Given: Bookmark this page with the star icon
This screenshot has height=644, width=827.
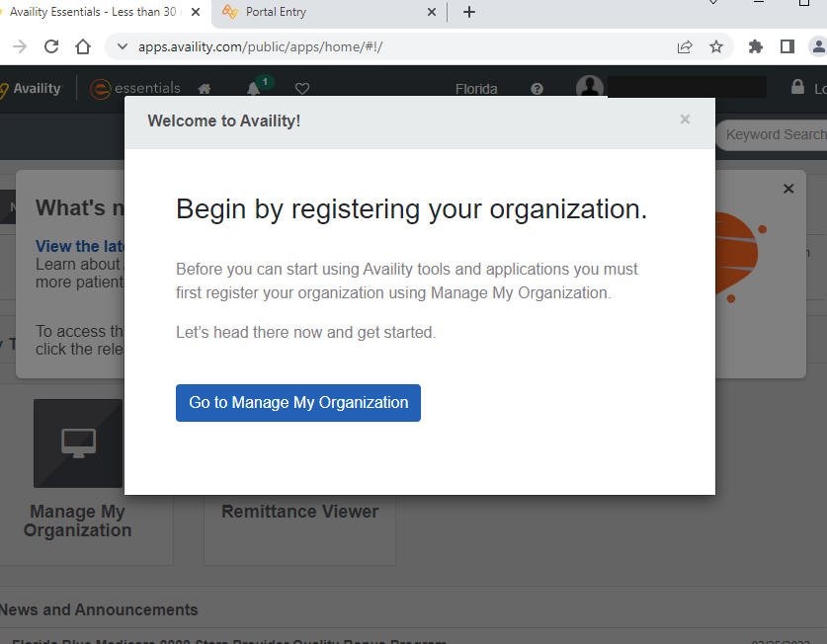Looking at the screenshot, I should point(715,47).
